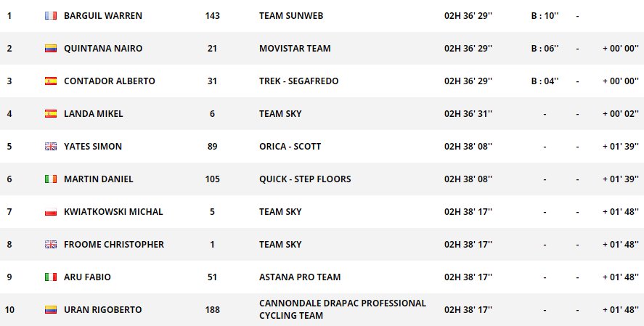The width and height of the screenshot is (644, 326).
Task: Click the Quick - Step Floors team
Action: coord(305,179)
